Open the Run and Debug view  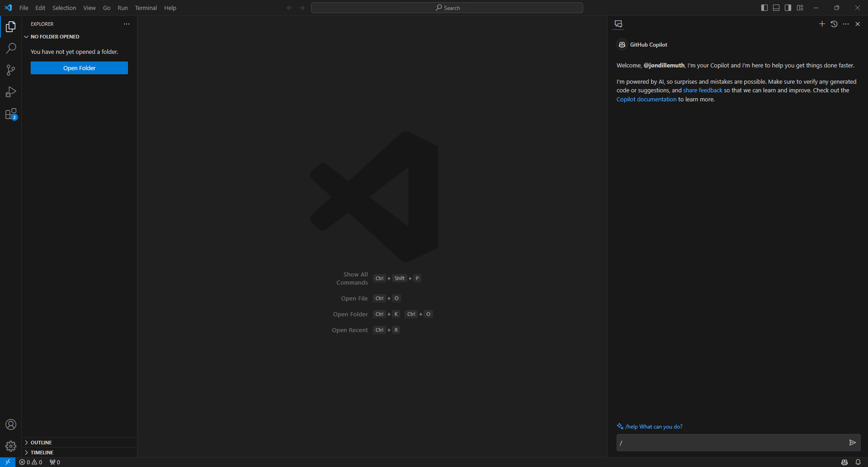pos(11,92)
